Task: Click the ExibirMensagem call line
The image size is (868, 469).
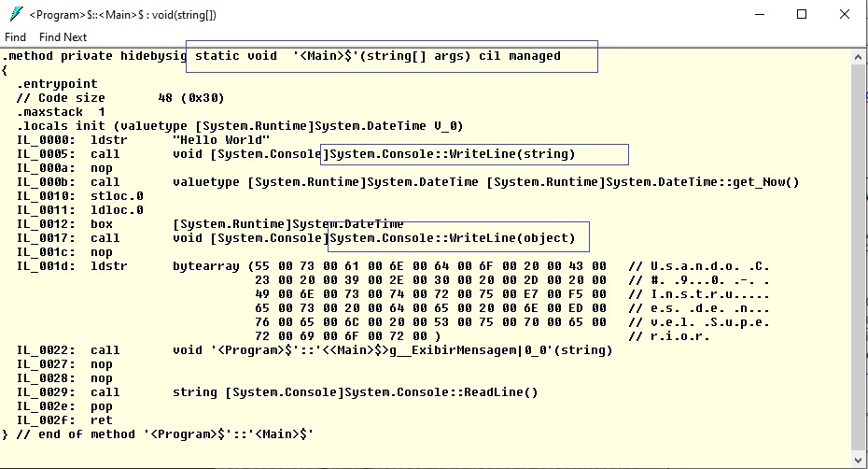Action: [x=315, y=350]
